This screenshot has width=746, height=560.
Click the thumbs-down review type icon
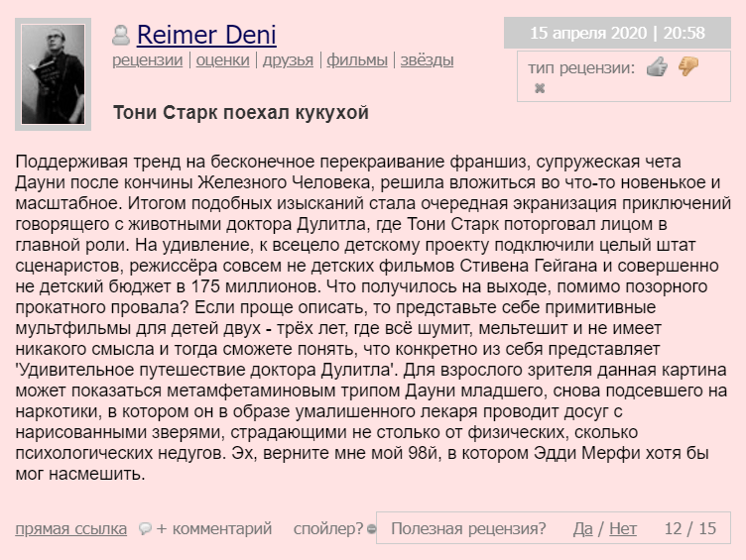688,66
